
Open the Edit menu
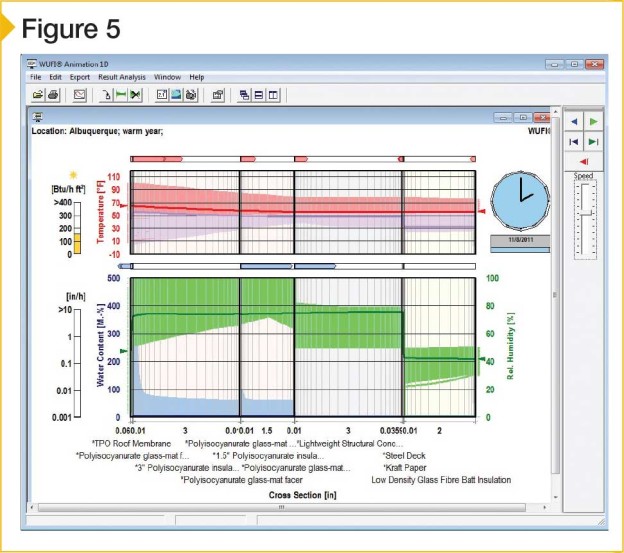click(x=55, y=77)
